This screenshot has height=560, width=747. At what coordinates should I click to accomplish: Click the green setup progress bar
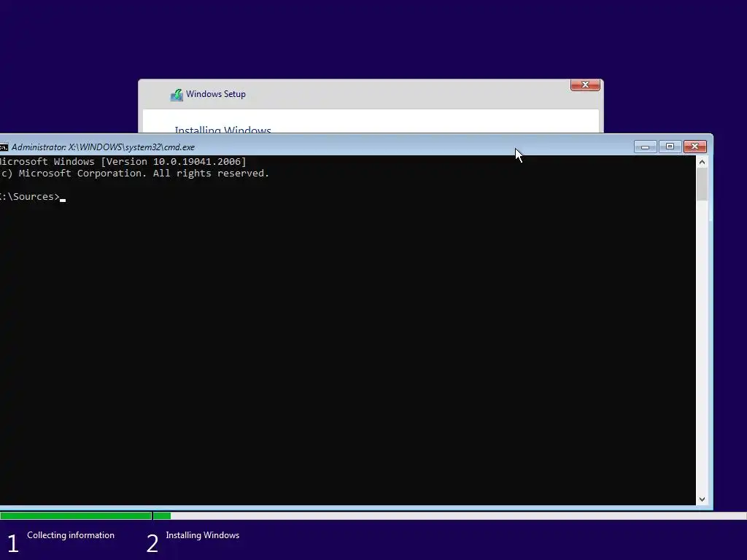coord(85,516)
